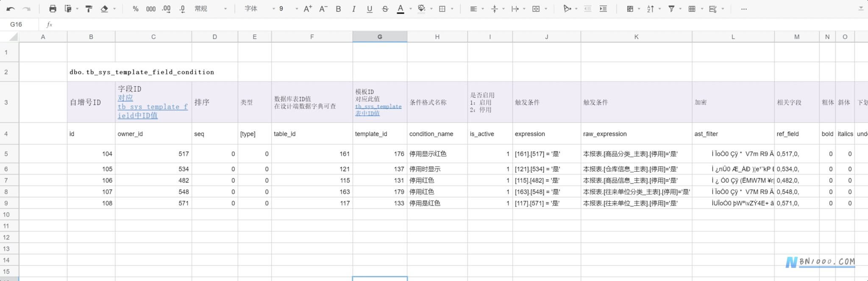Click the decrease indent icon
The width and height of the screenshot is (868, 281).
pos(587,9)
